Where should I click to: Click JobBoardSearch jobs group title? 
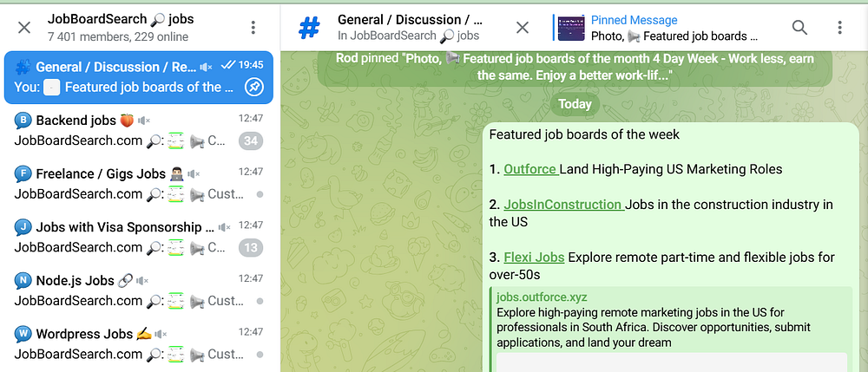[121, 19]
